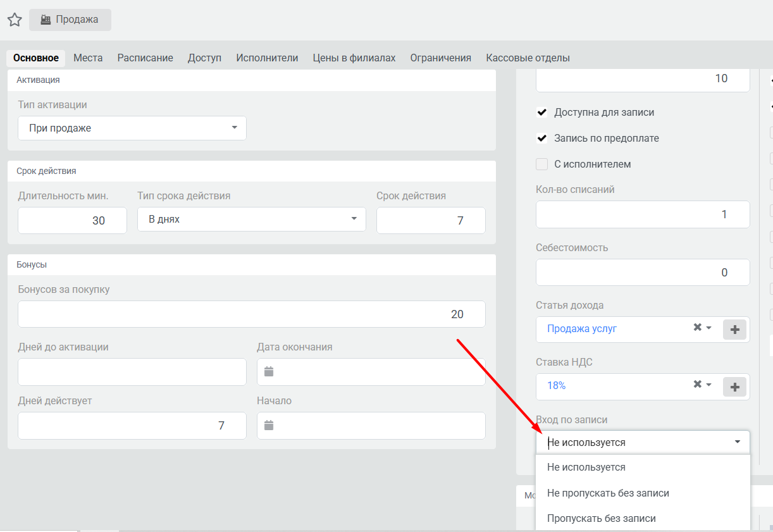Select Не используется from the list
The height and width of the screenshot is (532, 773).
(643, 467)
